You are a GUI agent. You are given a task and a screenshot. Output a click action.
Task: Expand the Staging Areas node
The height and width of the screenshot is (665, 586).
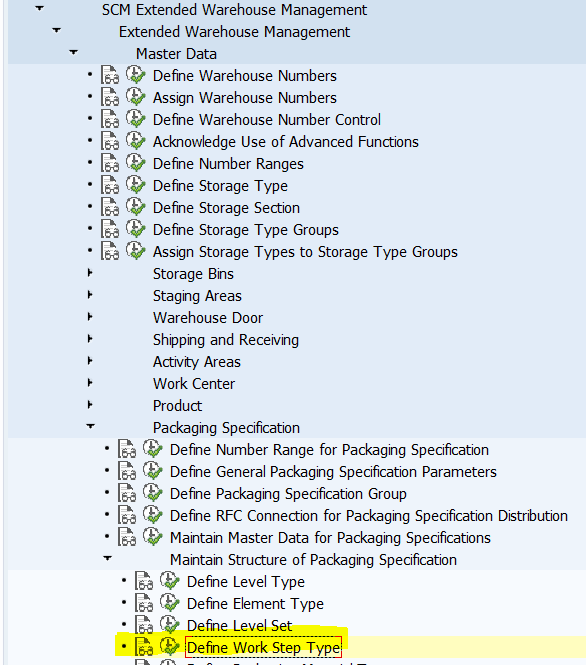pos(89,295)
